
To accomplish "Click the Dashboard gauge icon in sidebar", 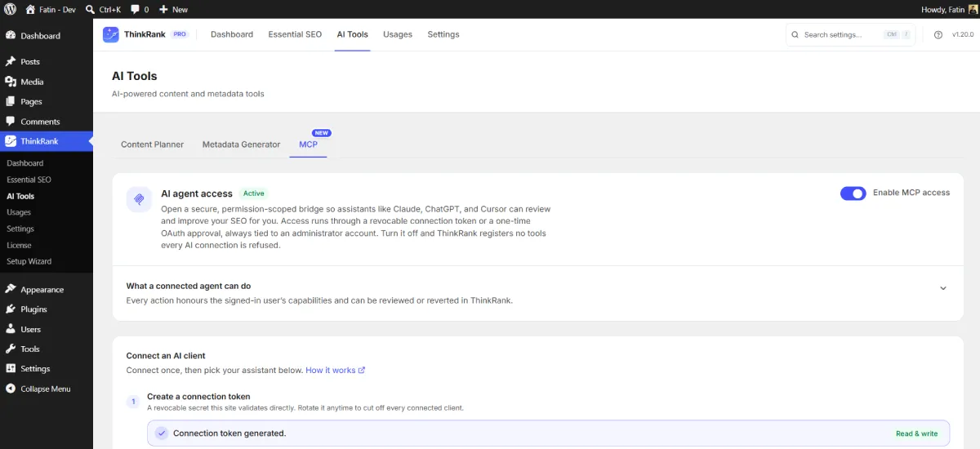I will [x=11, y=36].
